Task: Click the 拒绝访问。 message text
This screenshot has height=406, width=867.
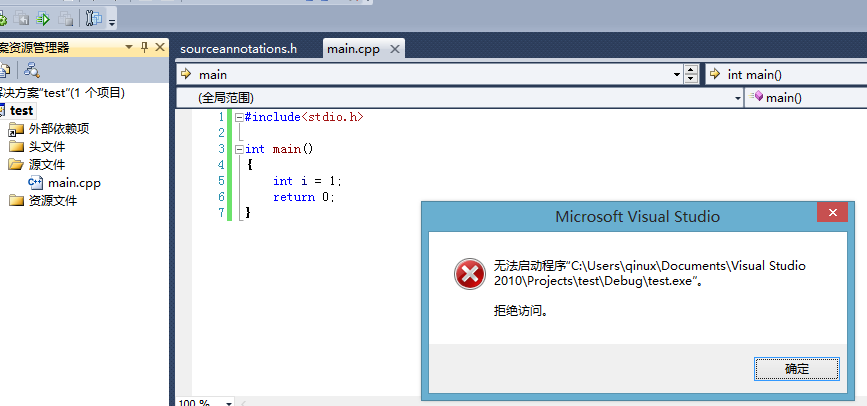Action: click(x=521, y=311)
